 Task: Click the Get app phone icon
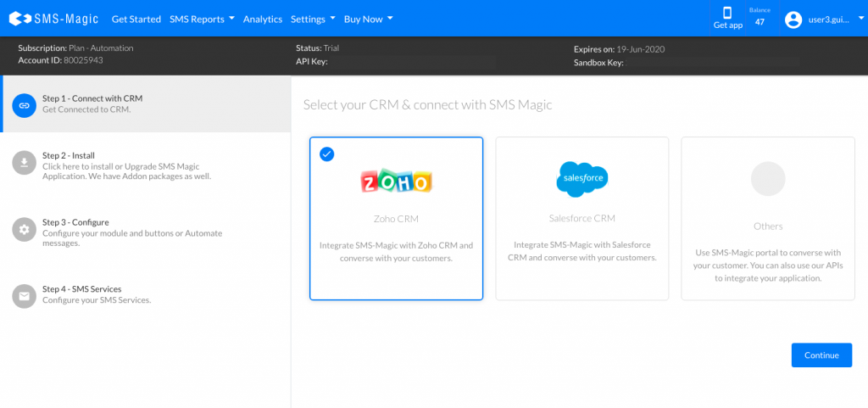coord(727,13)
